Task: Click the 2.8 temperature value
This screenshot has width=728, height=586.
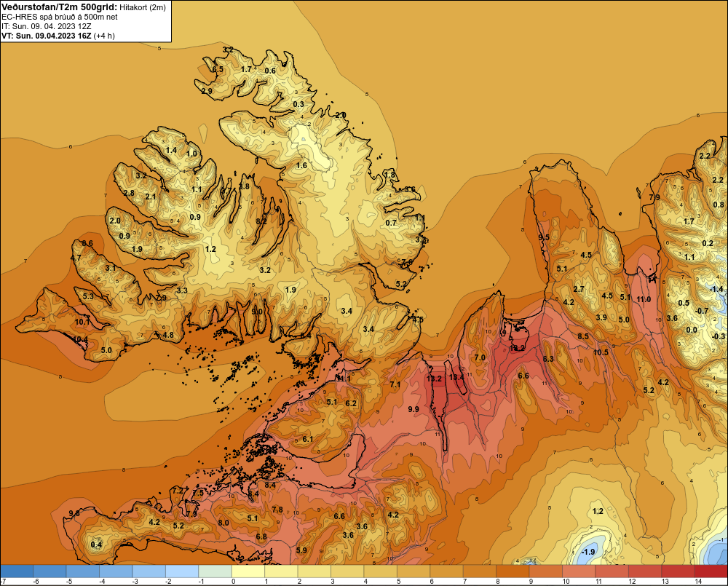Action: pos(129,193)
